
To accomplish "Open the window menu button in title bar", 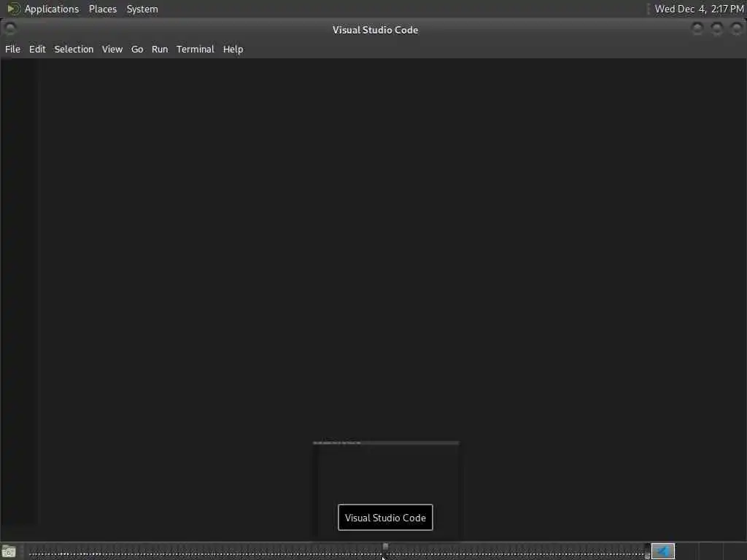I will 10,29.
